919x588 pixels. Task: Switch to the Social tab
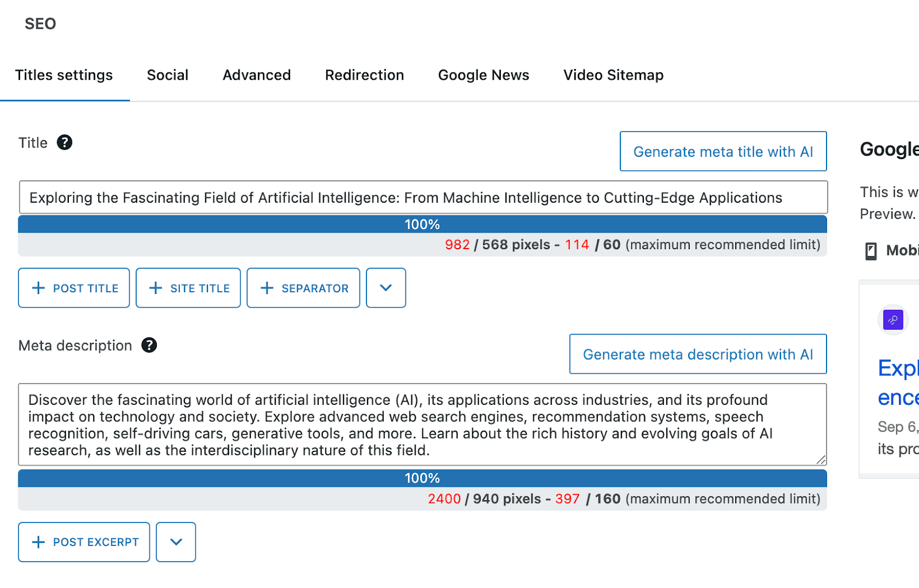pyautogui.click(x=167, y=75)
